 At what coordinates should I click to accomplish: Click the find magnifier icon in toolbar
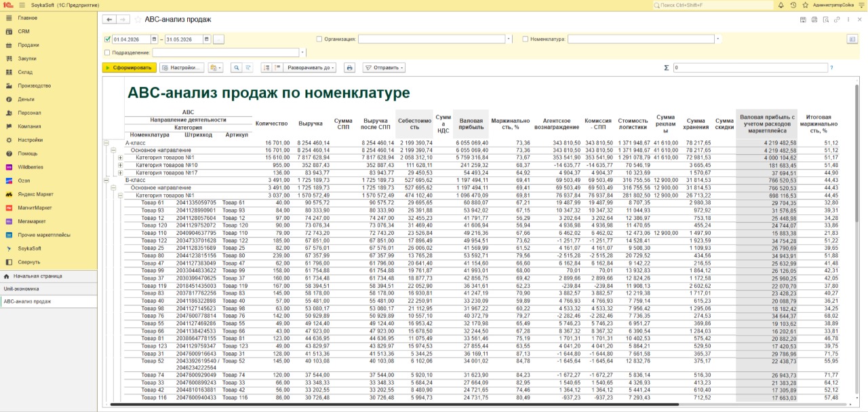click(237, 68)
